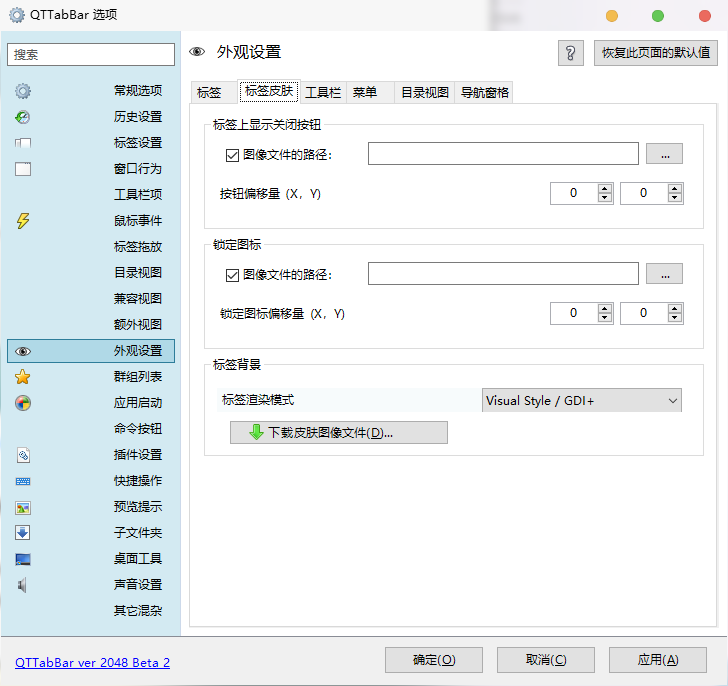728x686 pixels.
Task: Click the lightning bolt icon beside 鼠标事件
Action: pyautogui.click(x=23, y=221)
